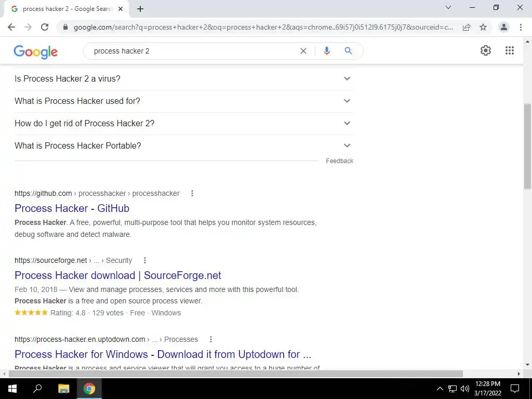Screen dimensions: 532x399
Task: Go back to the previous page
Action: tap(11, 27)
